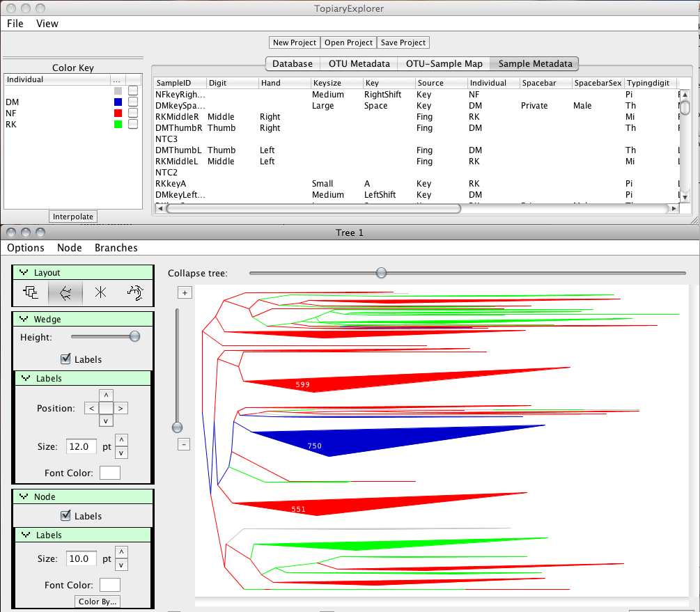Image resolution: width=700 pixels, height=612 pixels.
Task: Move label position up arrow
Action: (x=106, y=395)
